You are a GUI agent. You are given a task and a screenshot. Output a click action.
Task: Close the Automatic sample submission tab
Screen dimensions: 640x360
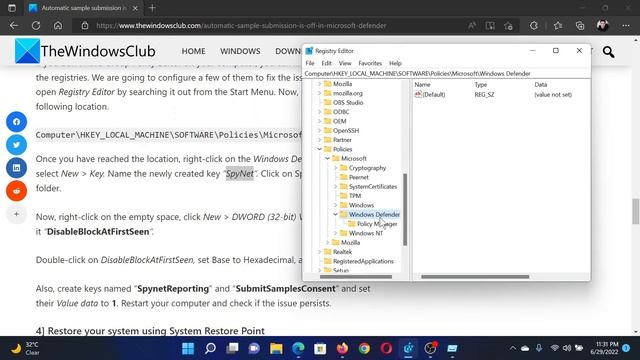click(135, 8)
